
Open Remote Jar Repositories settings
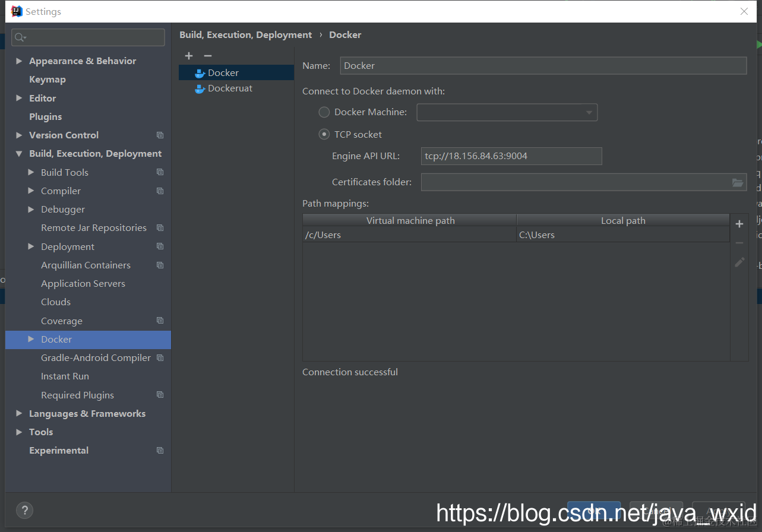click(x=94, y=228)
